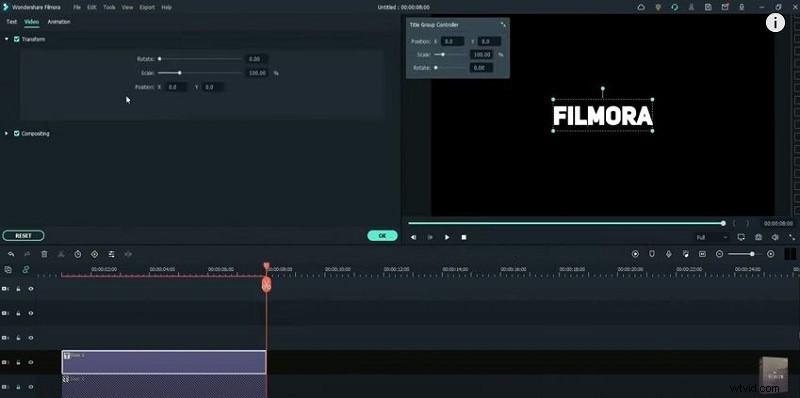Hide the track containing the selected title clip
Viewport: 800px width, 398px height.
31,362
